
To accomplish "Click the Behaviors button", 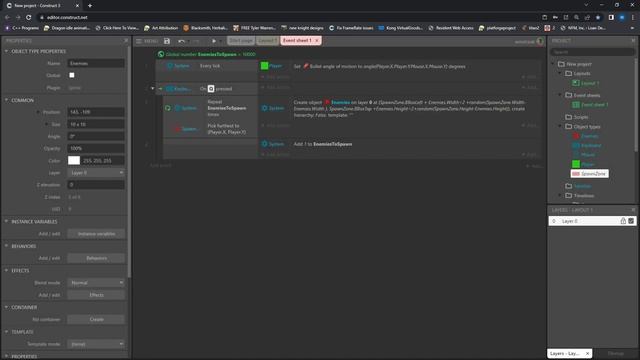I will pos(96,258).
